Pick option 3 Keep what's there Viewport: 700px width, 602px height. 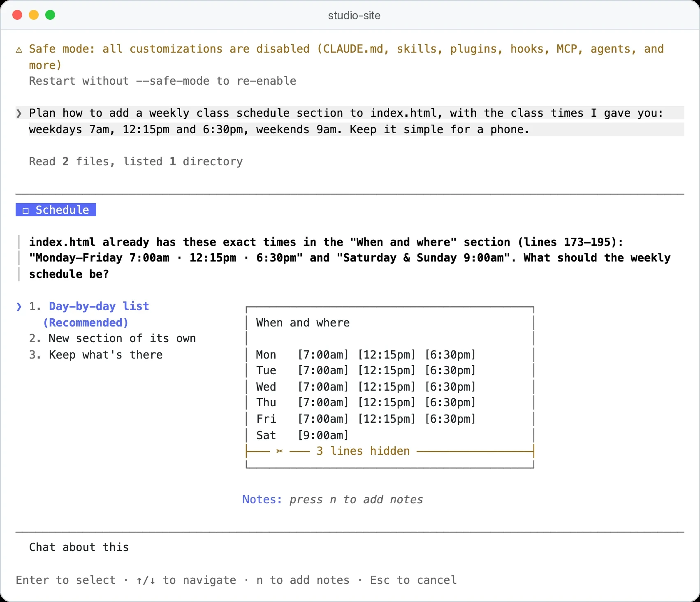click(x=96, y=355)
